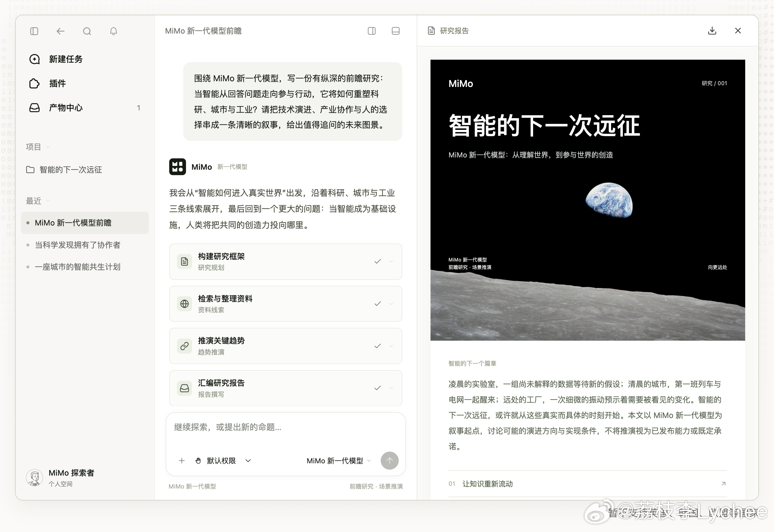Toggle bottom panel layout icon
774x532 pixels.
click(x=395, y=31)
